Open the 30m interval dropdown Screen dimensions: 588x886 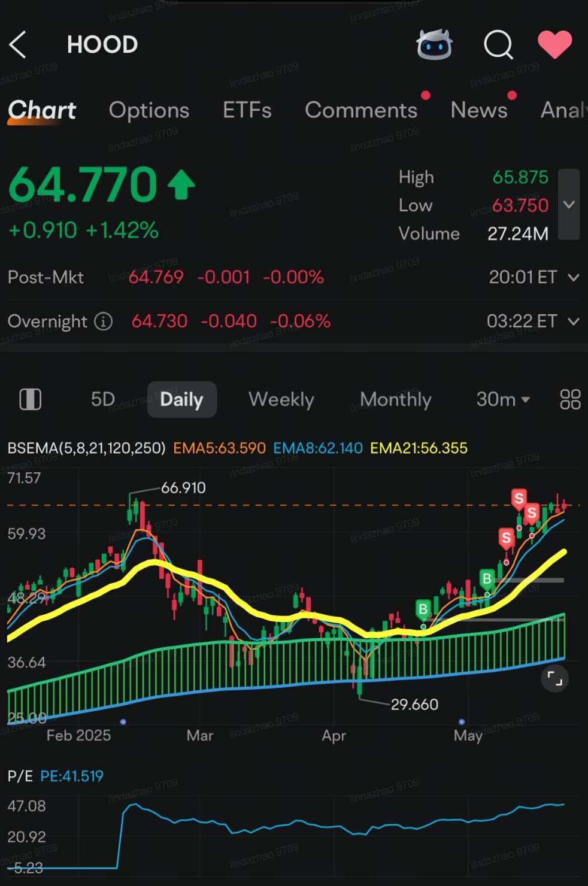(503, 399)
